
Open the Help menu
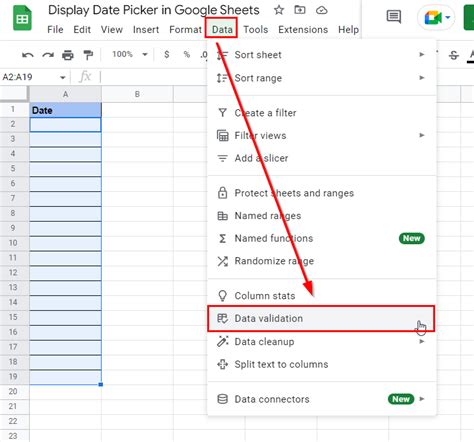348,30
